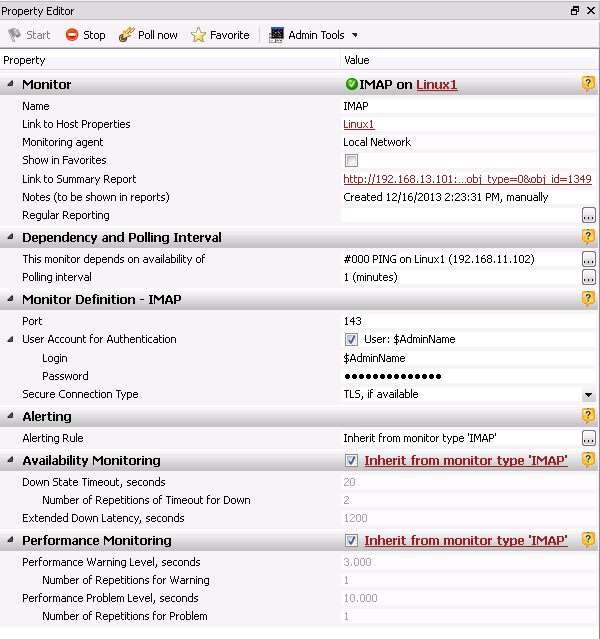Screen dimensions: 600x639
Task: Click help icon in Monitor section header
Action: tap(588, 84)
